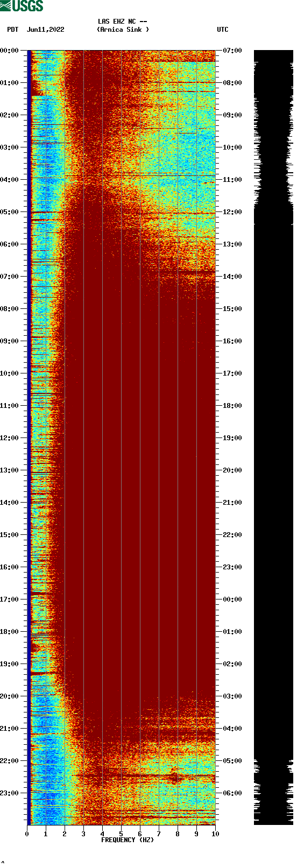The height and width of the screenshot is (868, 297).
Task: Click the 23:00 UTC time label
Action: coord(232,567)
